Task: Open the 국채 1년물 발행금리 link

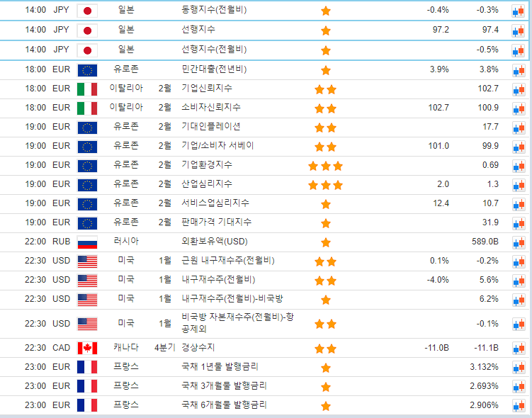Action: pyautogui.click(x=220, y=367)
